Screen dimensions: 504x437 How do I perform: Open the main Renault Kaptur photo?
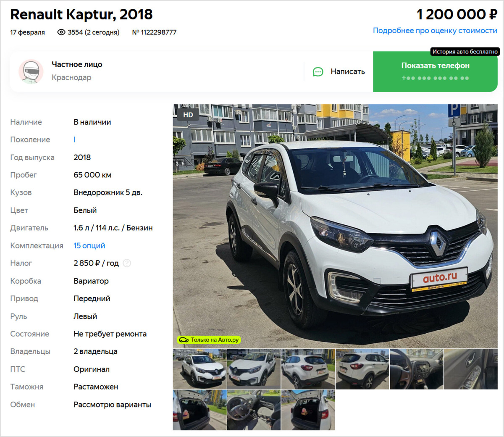pyautogui.click(x=335, y=226)
